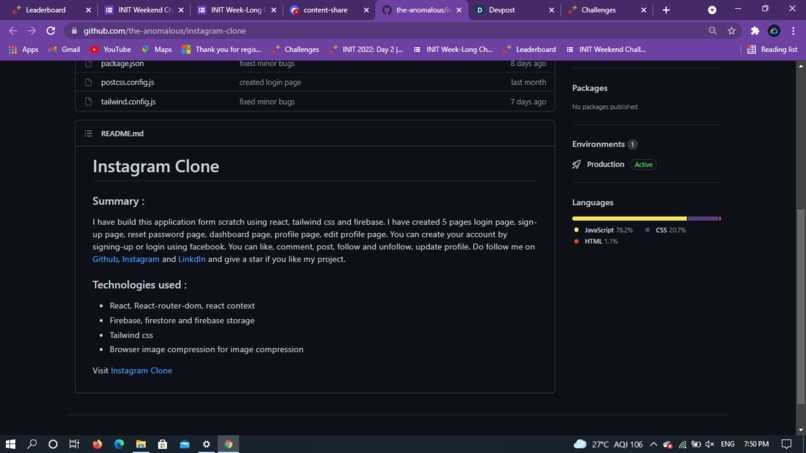Click the address bar URL field
806x453 pixels.
tap(386, 31)
